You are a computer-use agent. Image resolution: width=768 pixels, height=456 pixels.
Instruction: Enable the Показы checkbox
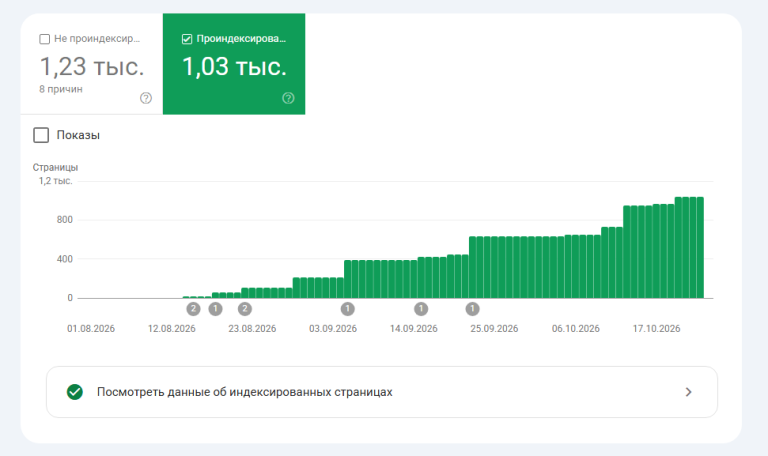click(x=41, y=135)
